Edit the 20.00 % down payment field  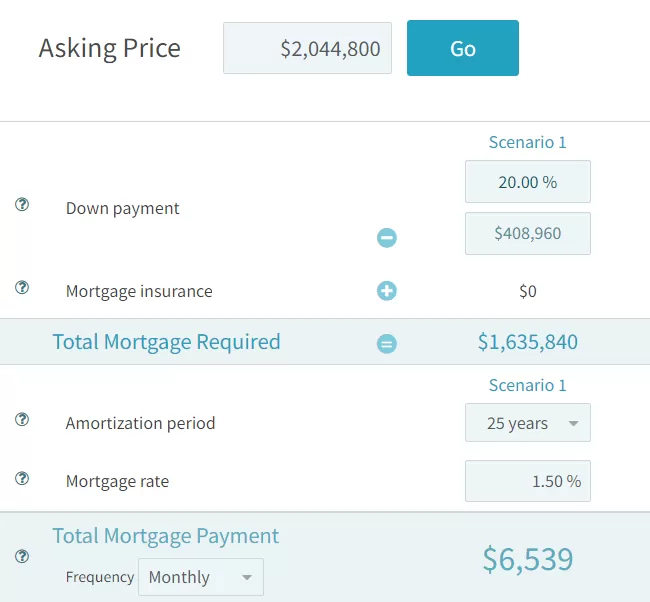pyautogui.click(x=528, y=182)
